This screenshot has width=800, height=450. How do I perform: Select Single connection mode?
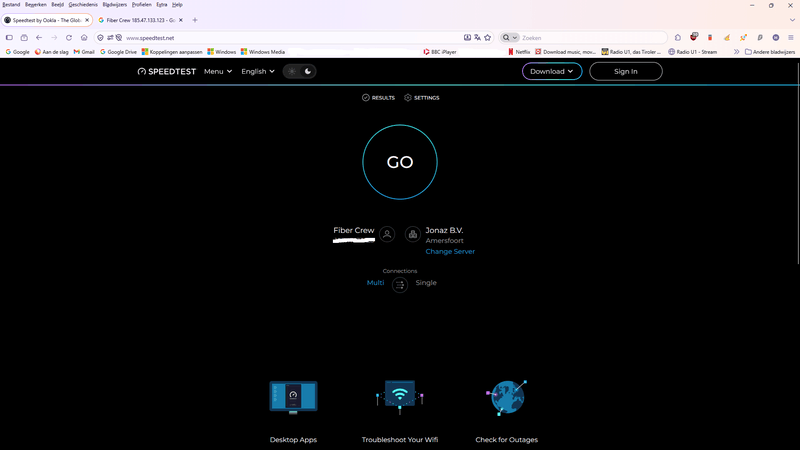(426, 283)
